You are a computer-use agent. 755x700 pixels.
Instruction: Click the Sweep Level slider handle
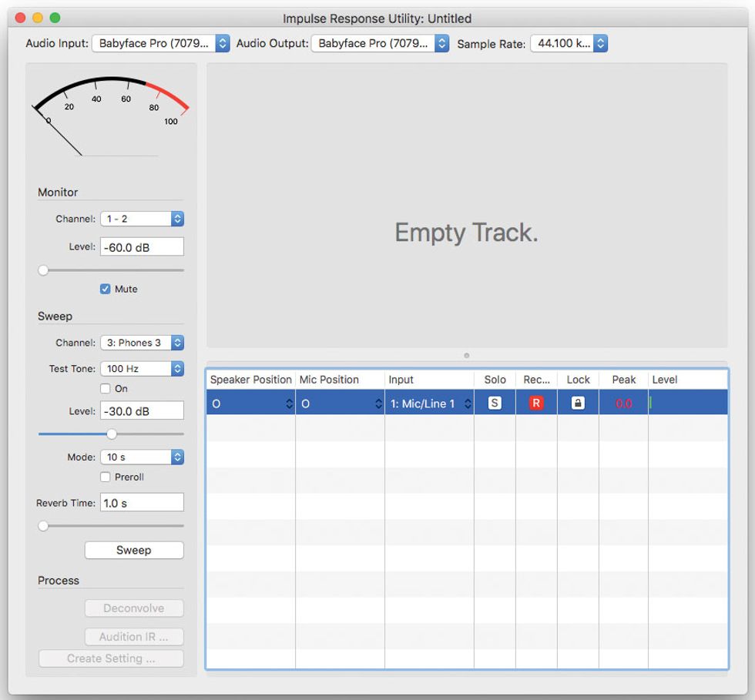(x=112, y=434)
